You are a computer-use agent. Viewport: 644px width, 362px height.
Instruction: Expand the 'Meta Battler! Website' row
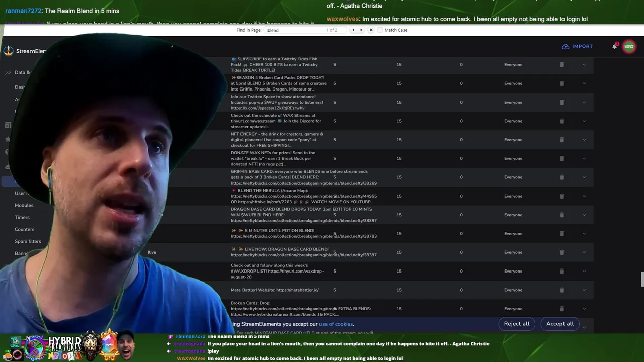point(584,290)
